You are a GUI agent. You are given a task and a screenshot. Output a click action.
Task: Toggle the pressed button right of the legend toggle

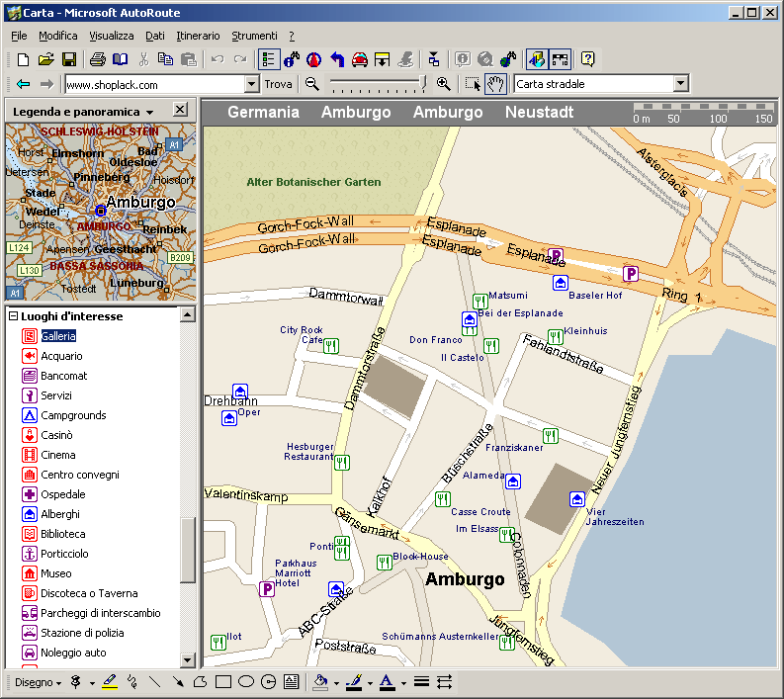point(560,59)
